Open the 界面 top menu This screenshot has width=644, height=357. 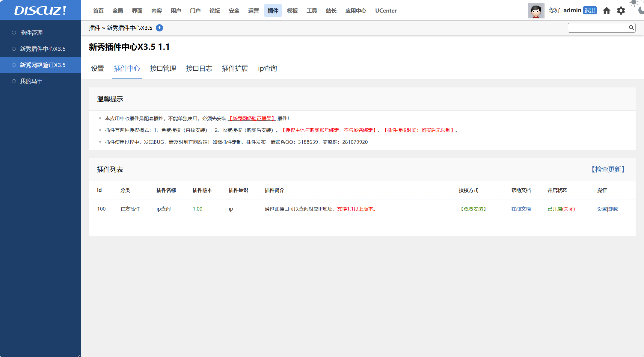[x=137, y=11]
